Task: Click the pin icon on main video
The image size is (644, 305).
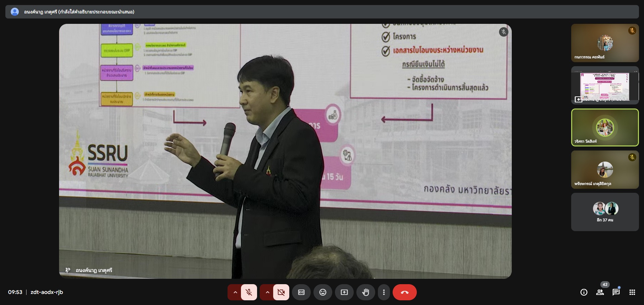Action: click(68, 270)
